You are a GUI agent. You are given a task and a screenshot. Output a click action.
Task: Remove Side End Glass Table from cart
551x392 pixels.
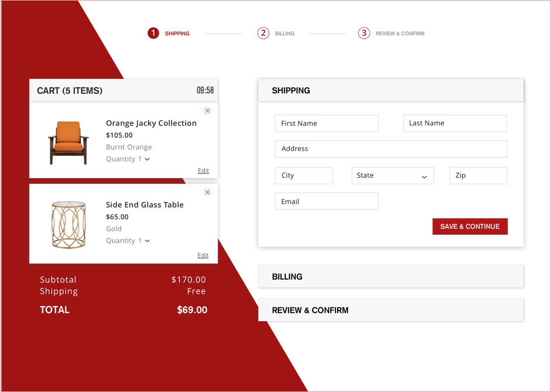click(207, 192)
